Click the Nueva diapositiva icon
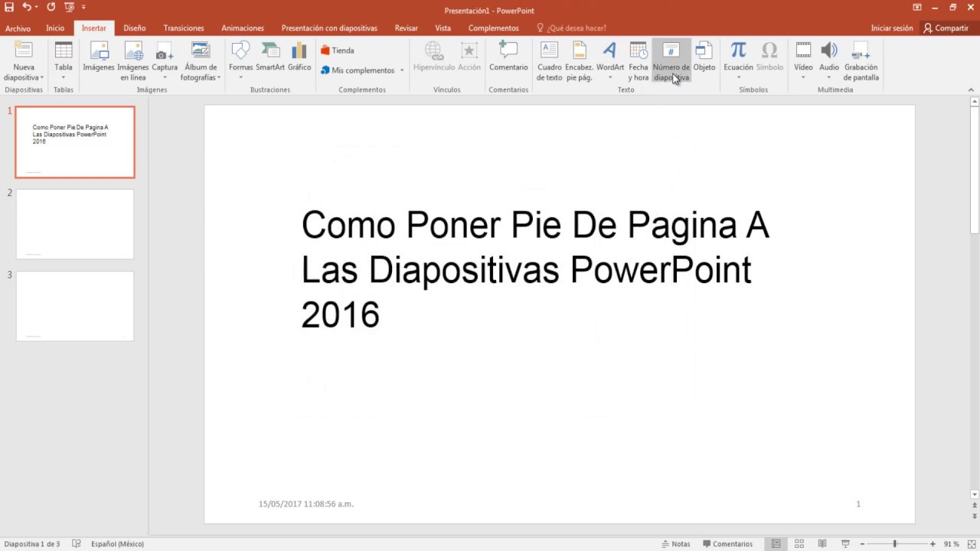980x551 pixels. point(24,51)
